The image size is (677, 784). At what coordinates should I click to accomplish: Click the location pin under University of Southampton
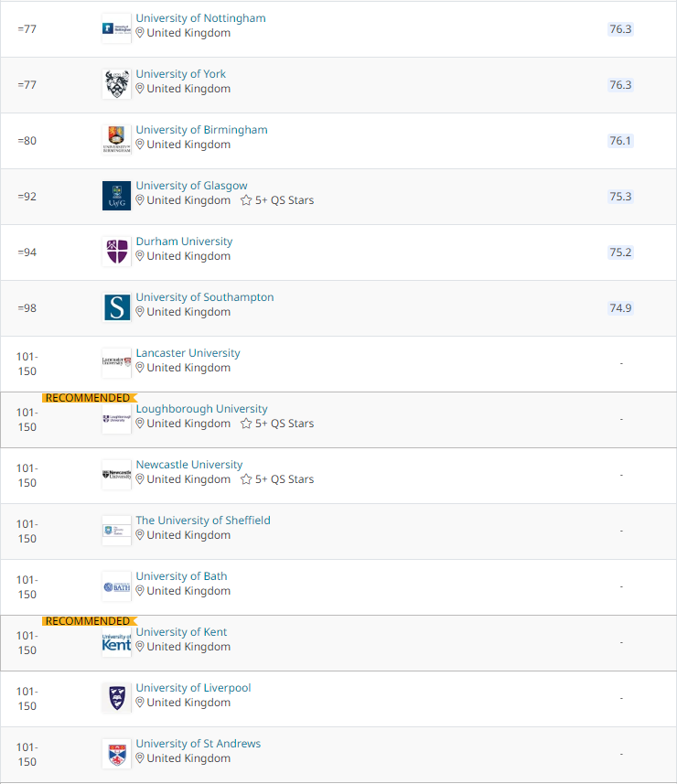point(140,312)
